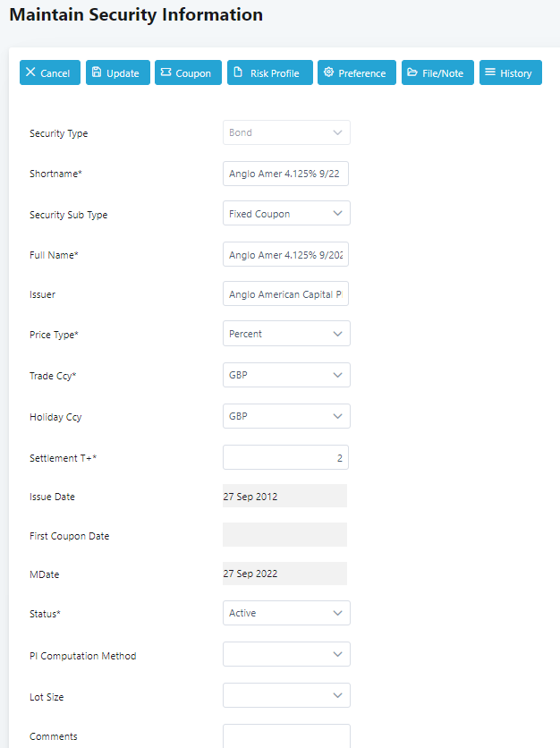Open the Status dropdown set to Active
The width and height of the screenshot is (560, 748).
[286, 613]
